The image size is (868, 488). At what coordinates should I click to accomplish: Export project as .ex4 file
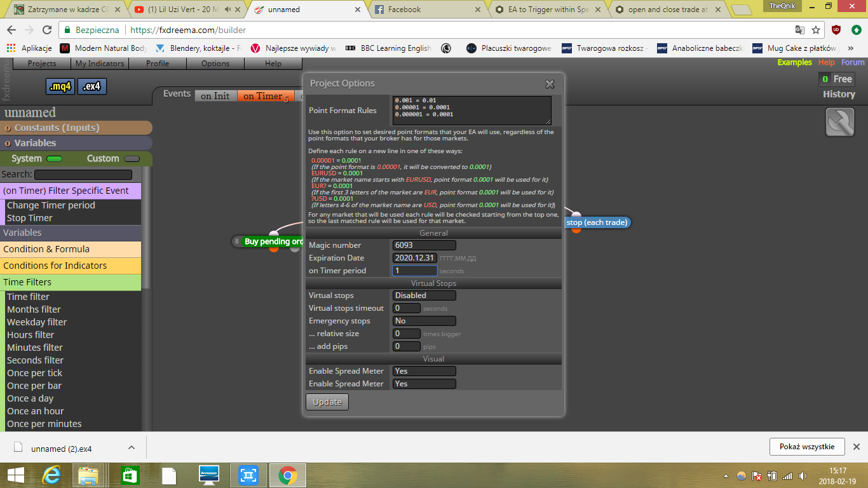point(92,87)
